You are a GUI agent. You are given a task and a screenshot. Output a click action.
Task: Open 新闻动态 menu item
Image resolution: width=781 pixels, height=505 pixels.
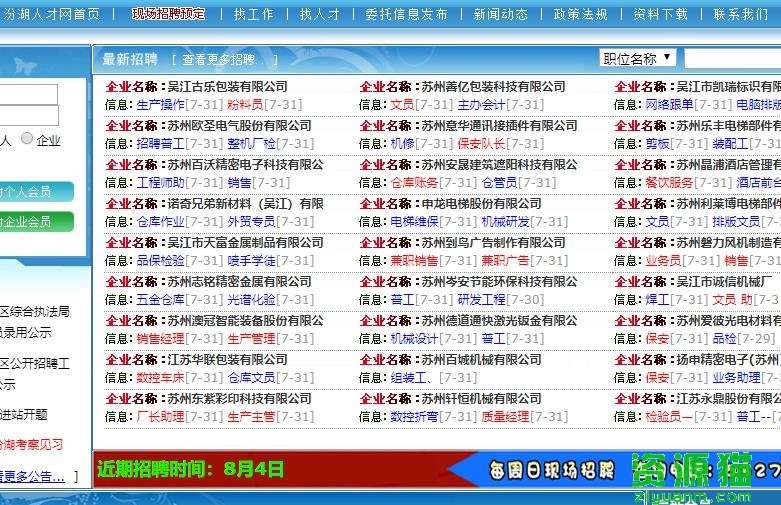(501, 14)
